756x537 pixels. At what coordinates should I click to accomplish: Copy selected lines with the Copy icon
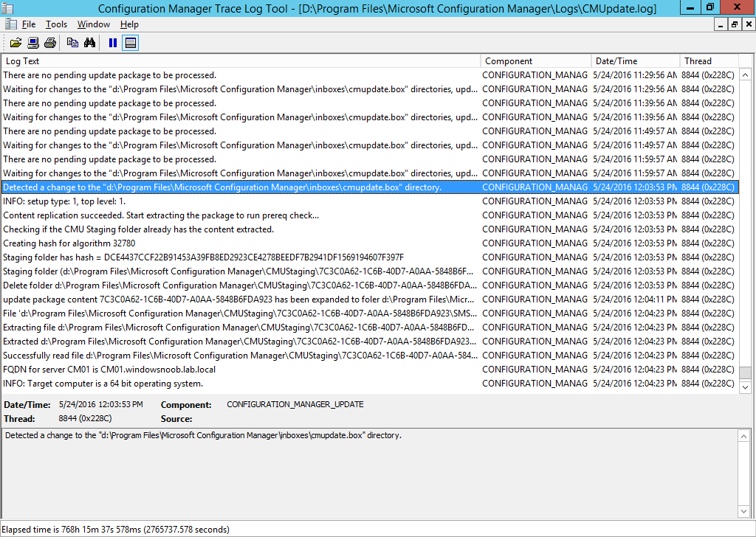72,43
